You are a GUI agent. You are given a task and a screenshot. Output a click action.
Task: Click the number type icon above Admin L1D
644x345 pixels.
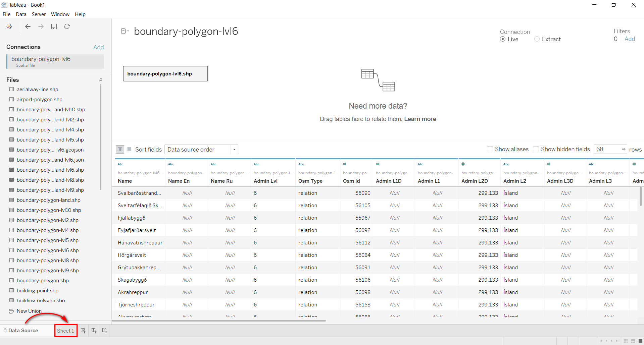[378, 164]
